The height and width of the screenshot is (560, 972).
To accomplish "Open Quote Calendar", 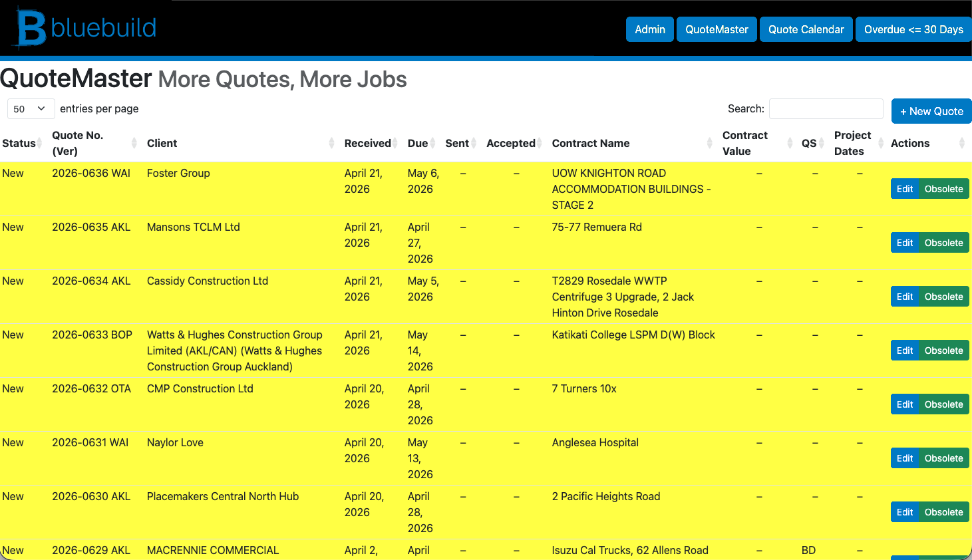I will tap(806, 29).
